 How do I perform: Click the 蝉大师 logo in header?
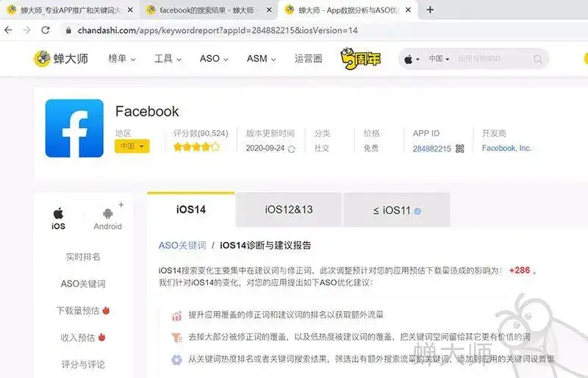click(61, 59)
